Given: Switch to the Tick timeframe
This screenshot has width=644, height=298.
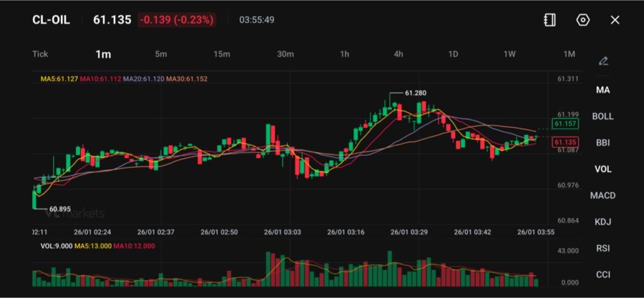Looking at the screenshot, I should pos(40,54).
